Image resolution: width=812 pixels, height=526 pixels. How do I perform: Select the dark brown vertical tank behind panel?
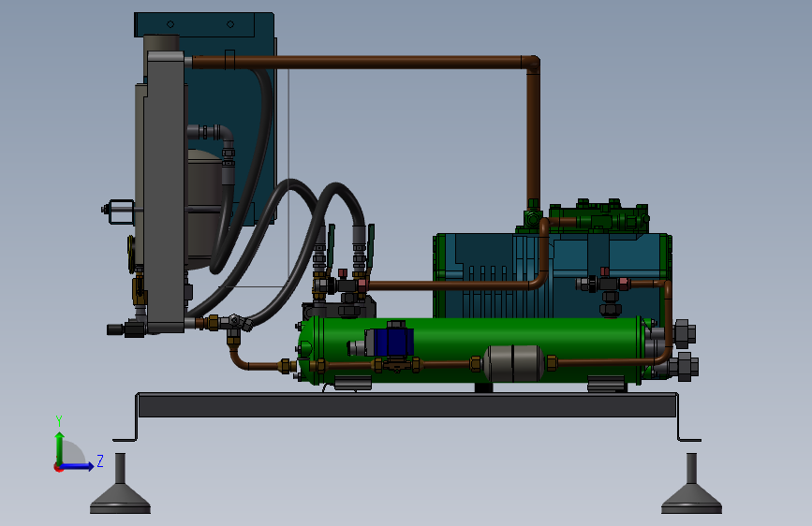(x=204, y=210)
